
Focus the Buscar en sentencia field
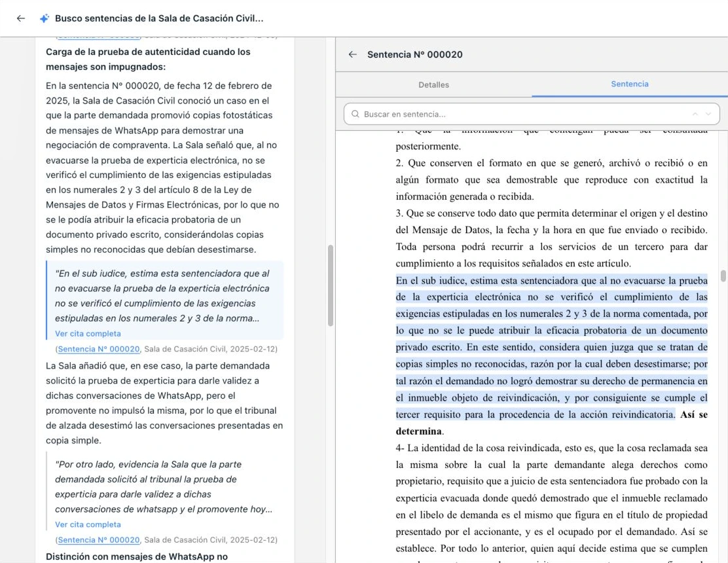click(x=532, y=114)
